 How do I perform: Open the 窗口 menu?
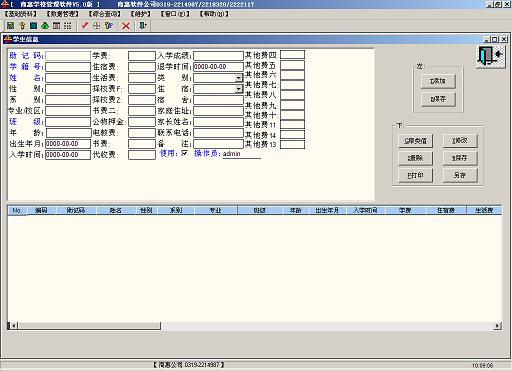coord(175,14)
